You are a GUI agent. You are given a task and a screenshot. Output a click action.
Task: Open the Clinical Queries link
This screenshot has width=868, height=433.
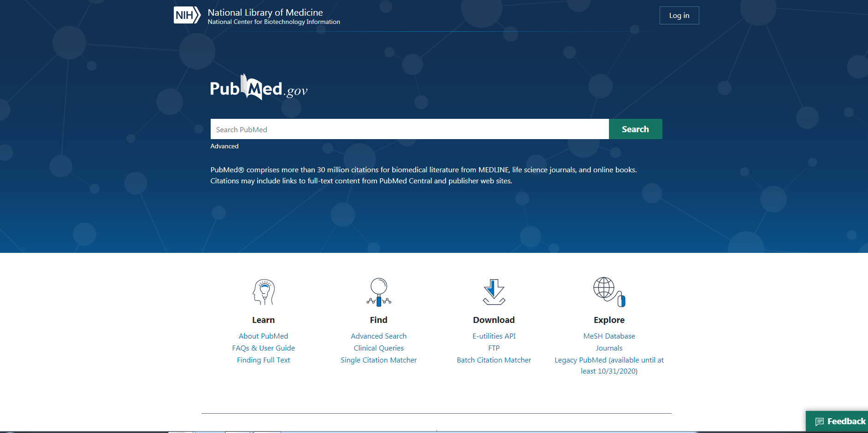coord(379,348)
